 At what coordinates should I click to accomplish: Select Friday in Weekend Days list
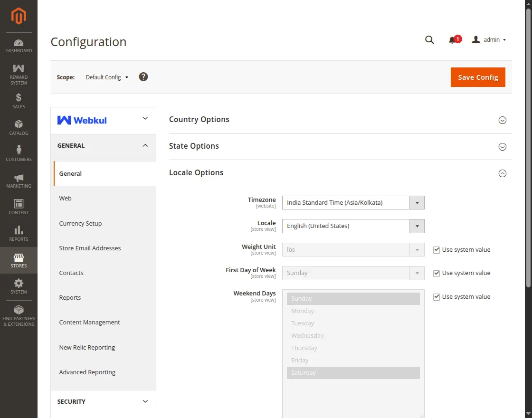point(353,361)
